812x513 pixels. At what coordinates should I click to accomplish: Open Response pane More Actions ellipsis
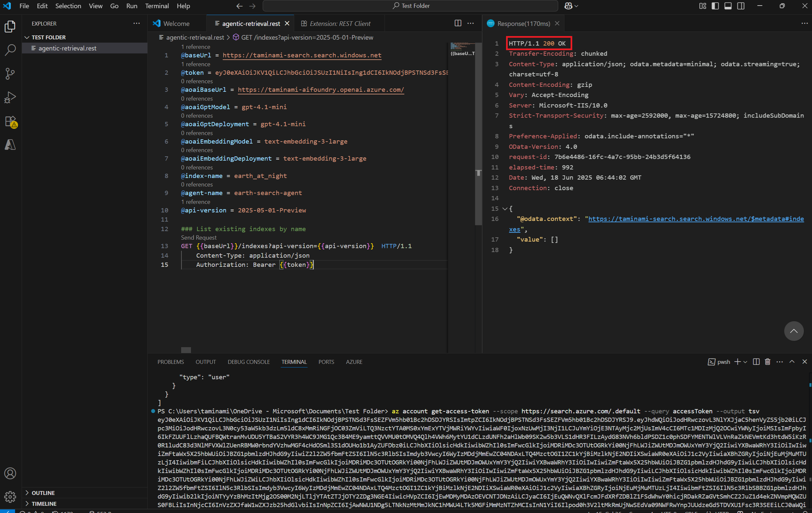804,23
